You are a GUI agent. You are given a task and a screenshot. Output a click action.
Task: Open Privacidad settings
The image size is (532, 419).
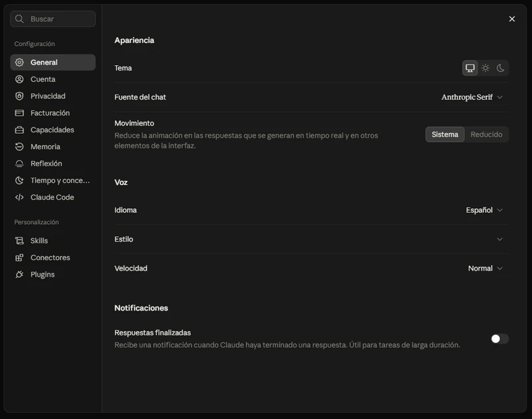pyautogui.click(x=53, y=96)
